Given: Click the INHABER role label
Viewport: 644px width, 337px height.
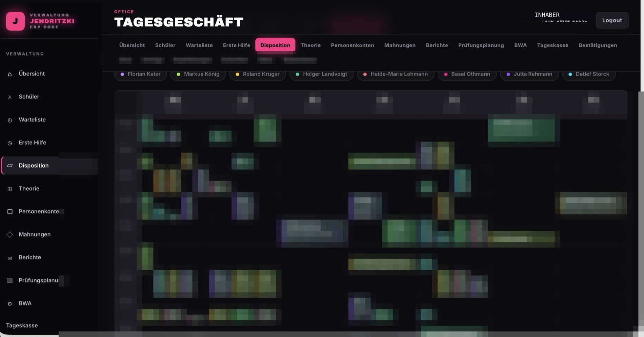Looking at the screenshot, I should pos(547,15).
